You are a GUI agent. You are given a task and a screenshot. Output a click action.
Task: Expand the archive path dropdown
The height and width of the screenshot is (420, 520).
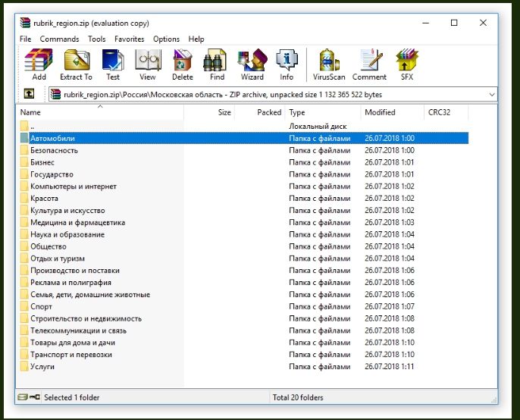click(x=492, y=95)
